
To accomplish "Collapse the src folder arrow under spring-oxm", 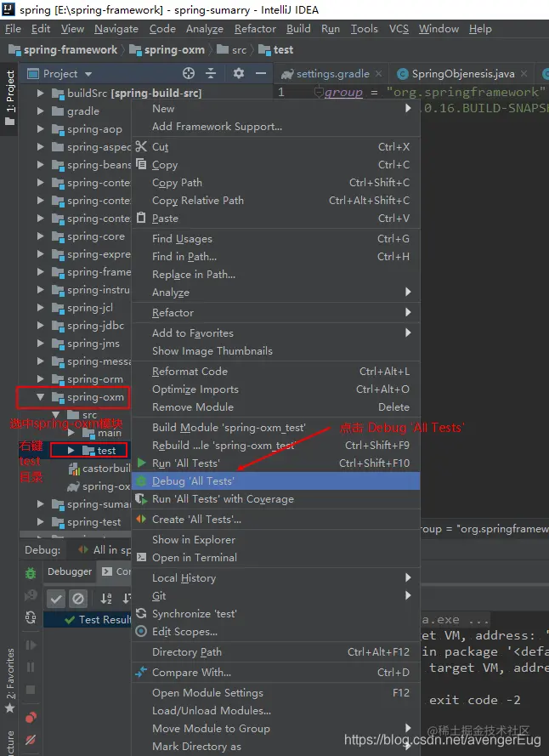I will 56,415.
